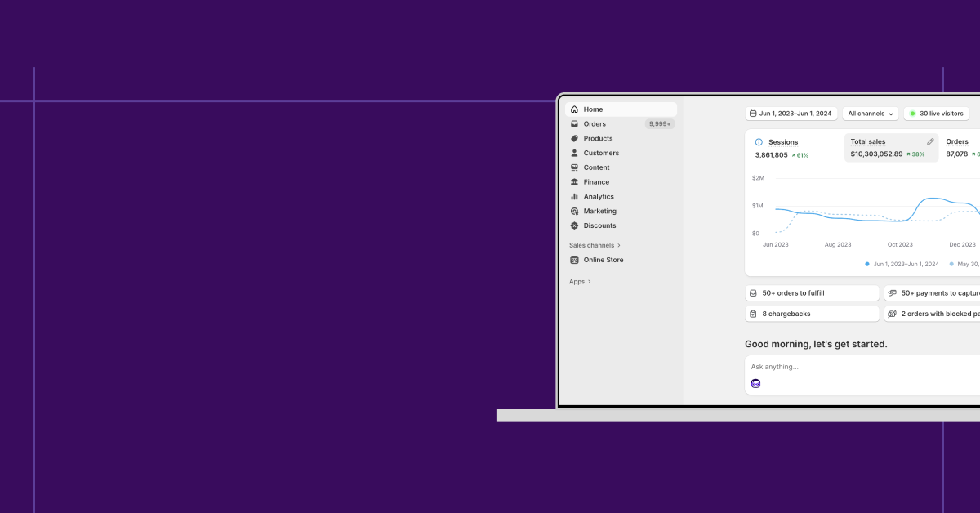Expand the Apps section
980x513 pixels.
(x=580, y=282)
